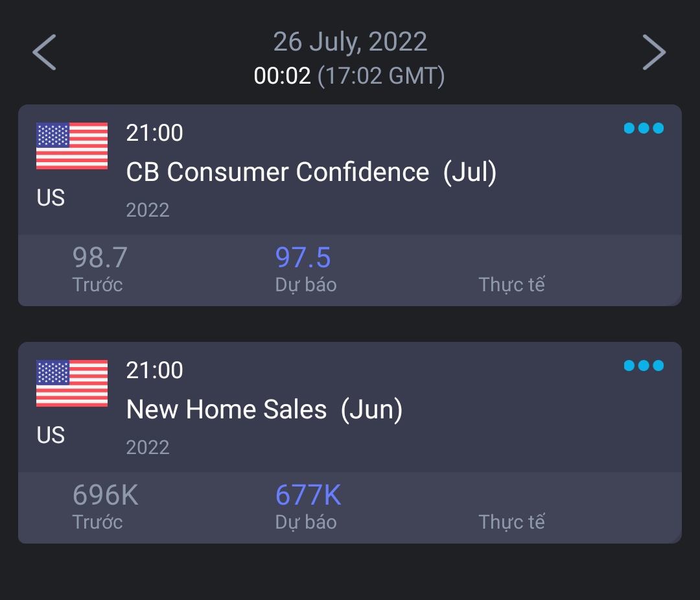This screenshot has height=600, width=700.
Task: Tap 677K forecast value for New Home Sales
Action: [x=308, y=496]
